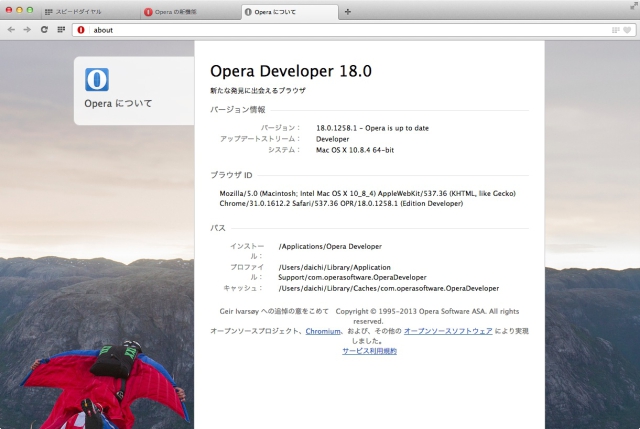640x429 pixels.
Task: Open a new tab with plus button
Action: point(348,12)
